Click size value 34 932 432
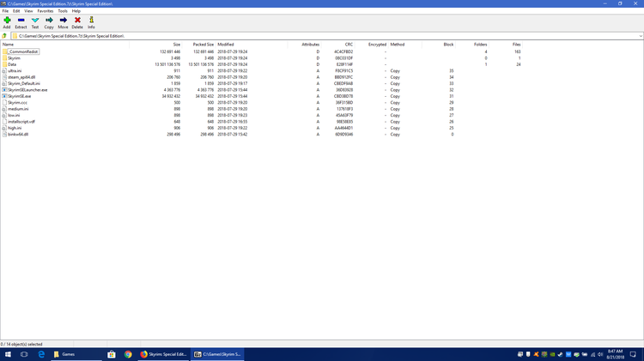The image size is (644, 361). pyautogui.click(x=171, y=96)
